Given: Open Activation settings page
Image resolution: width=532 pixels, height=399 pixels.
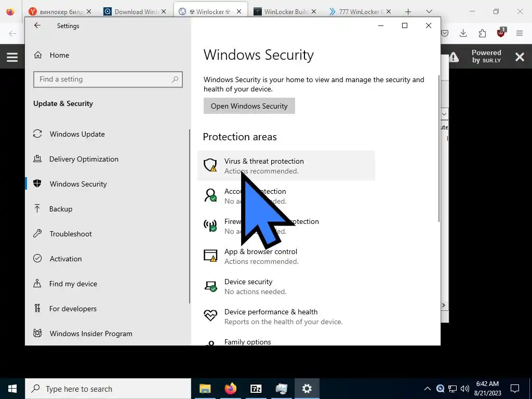Looking at the screenshot, I should (x=65, y=259).
